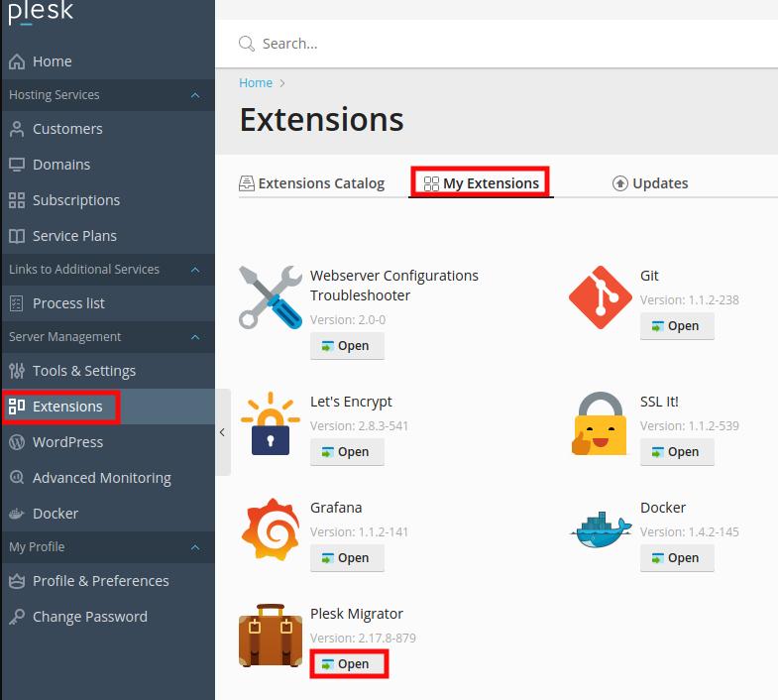Follow the Home breadcrumb link
Image resolution: width=778 pixels, height=700 pixels.
[x=256, y=83]
